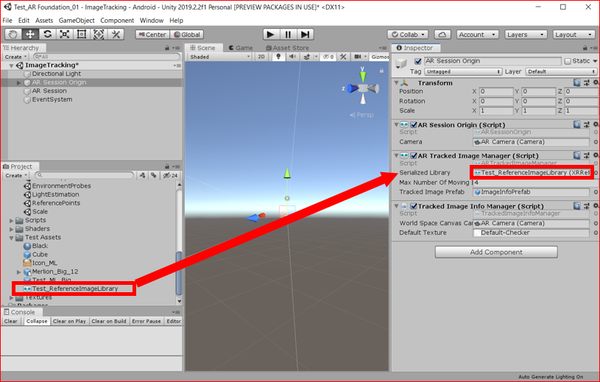Expand the Scripts folder

pyautogui.click(x=11, y=220)
